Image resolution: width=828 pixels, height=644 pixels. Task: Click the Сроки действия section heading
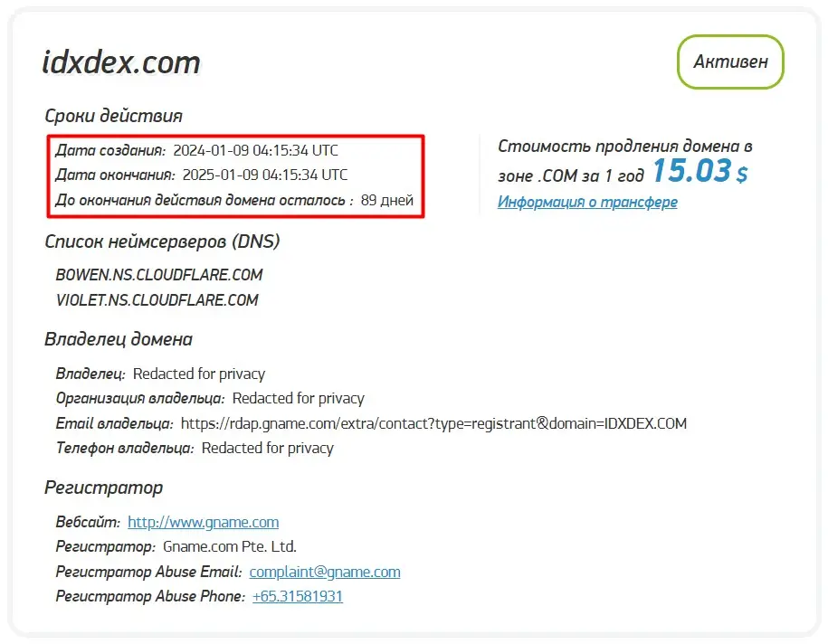pyautogui.click(x=113, y=116)
